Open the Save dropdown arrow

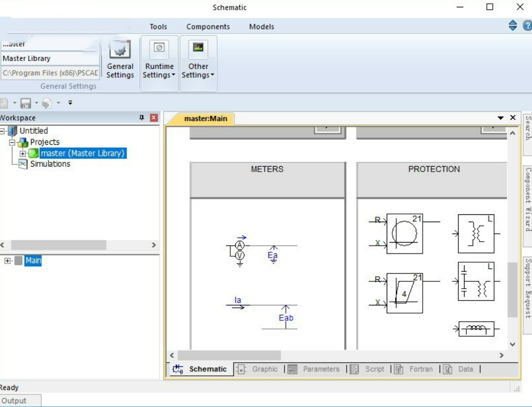click(36, 103)
